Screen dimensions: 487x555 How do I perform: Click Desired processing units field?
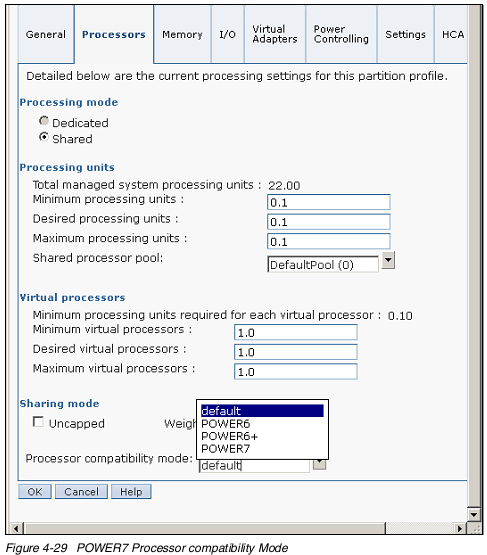(x=329, y=222)
